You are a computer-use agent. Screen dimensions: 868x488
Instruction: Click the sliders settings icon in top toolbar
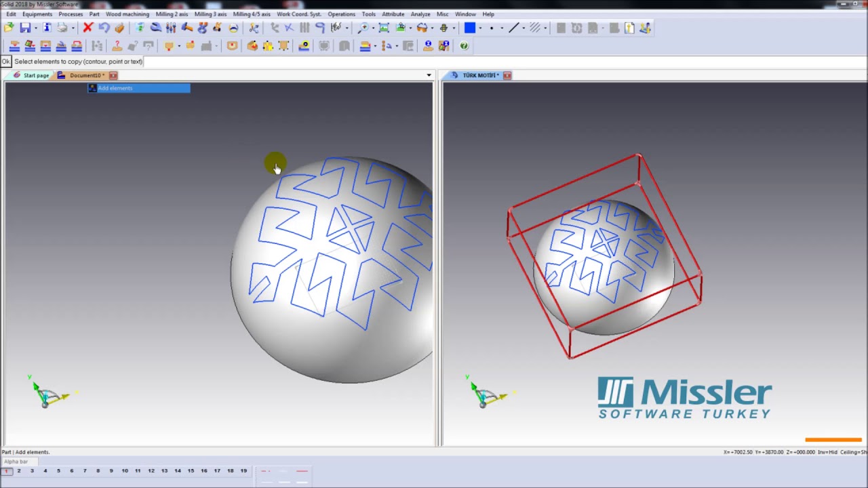(171, 28)
